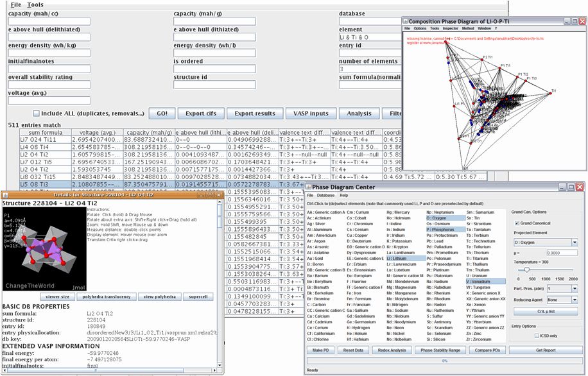The image size is (588, 376).
Task: Click the Redox Analysis button
Action: 392,350
